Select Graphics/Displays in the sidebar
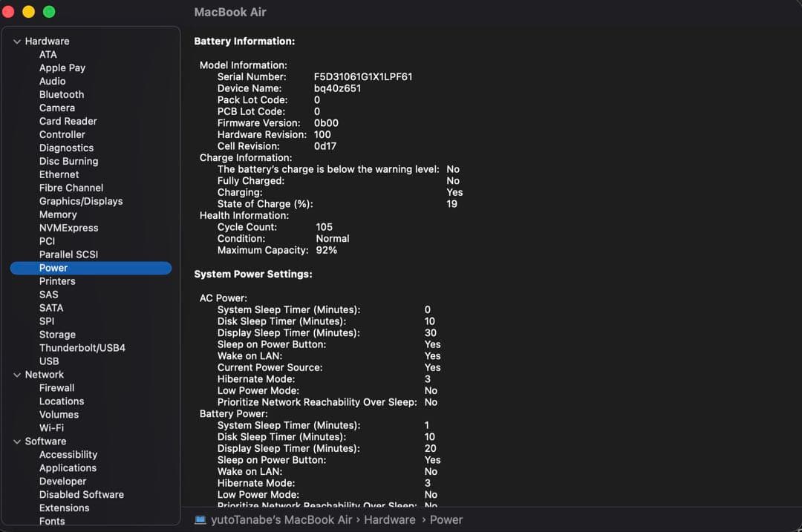Image resolution: width=802 pixels, height=532 pixels. pyautogui.click(x=81, y=201)
